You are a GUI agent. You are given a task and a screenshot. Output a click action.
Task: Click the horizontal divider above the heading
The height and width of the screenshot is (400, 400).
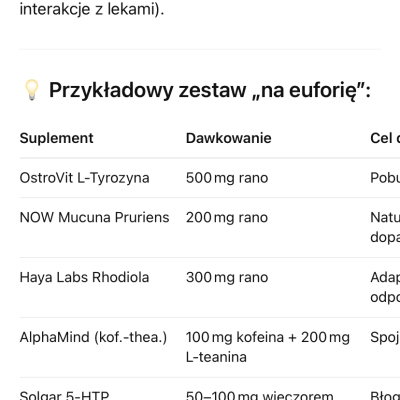200,49
